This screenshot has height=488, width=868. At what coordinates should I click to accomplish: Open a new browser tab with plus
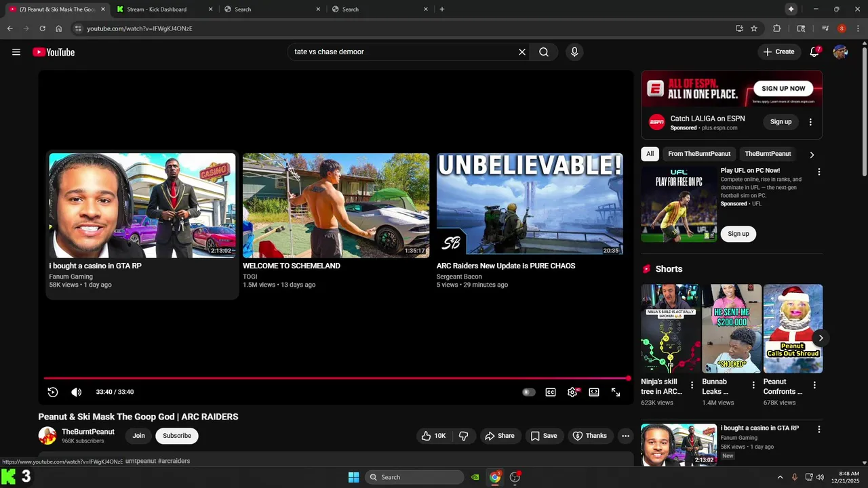(x=442, y=9)
